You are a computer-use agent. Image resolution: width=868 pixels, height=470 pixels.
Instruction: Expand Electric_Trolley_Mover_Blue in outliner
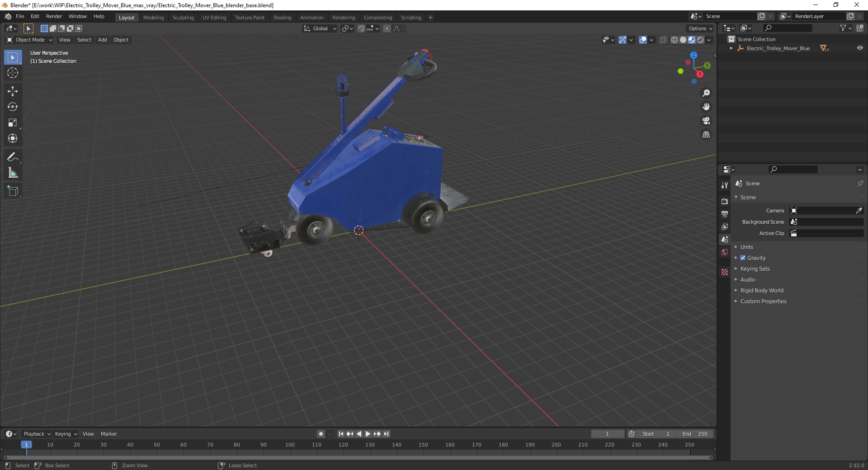tap(731, 48)
